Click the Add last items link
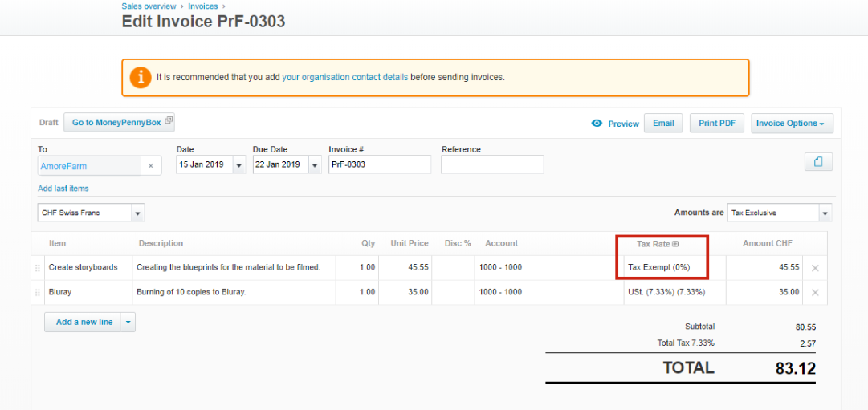Screen dimensions: 868x410 [63, 189]
